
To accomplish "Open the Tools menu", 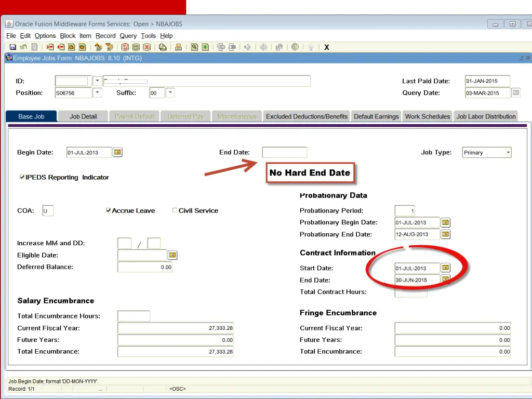I will (148, 36).
